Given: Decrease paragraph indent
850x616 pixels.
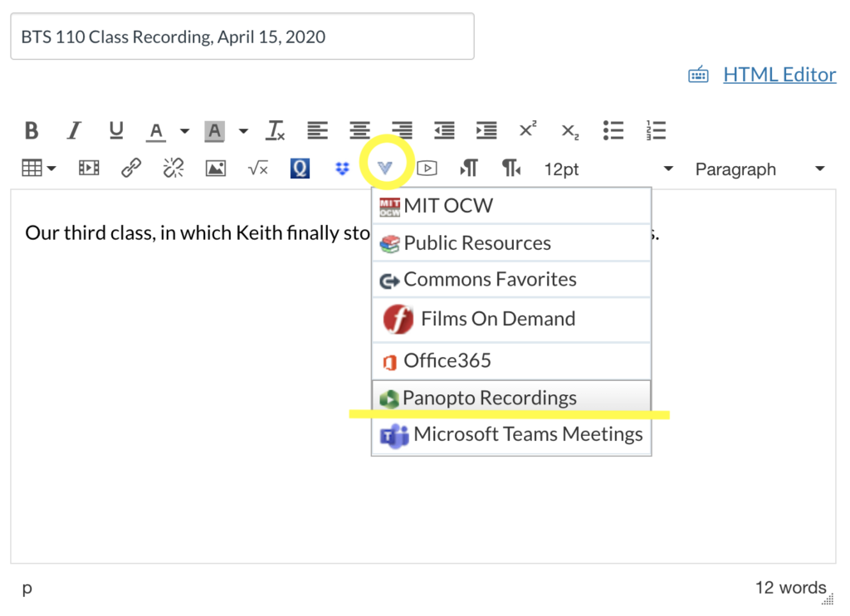Looking at the screenshot, I should 445,130.
